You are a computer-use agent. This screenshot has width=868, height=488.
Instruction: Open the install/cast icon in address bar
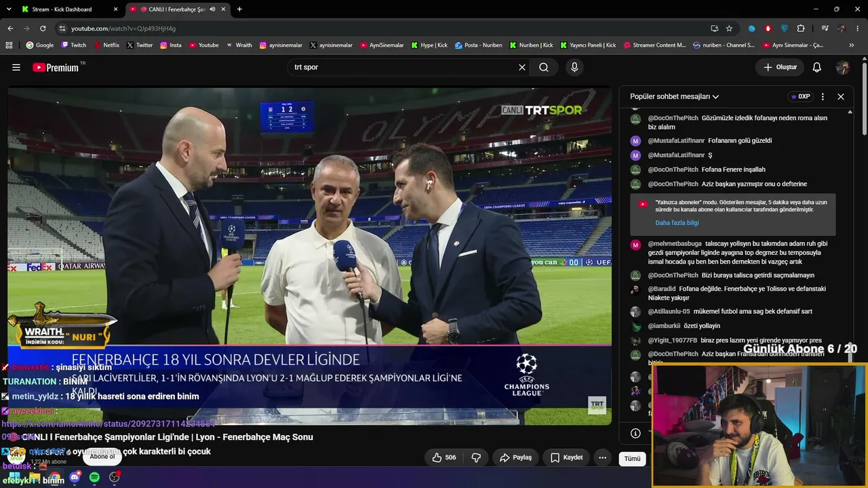click(x=714, y=28)
